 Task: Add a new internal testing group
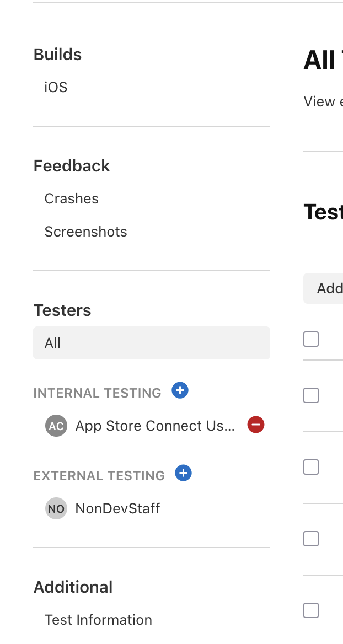click(x=180, y=391)
